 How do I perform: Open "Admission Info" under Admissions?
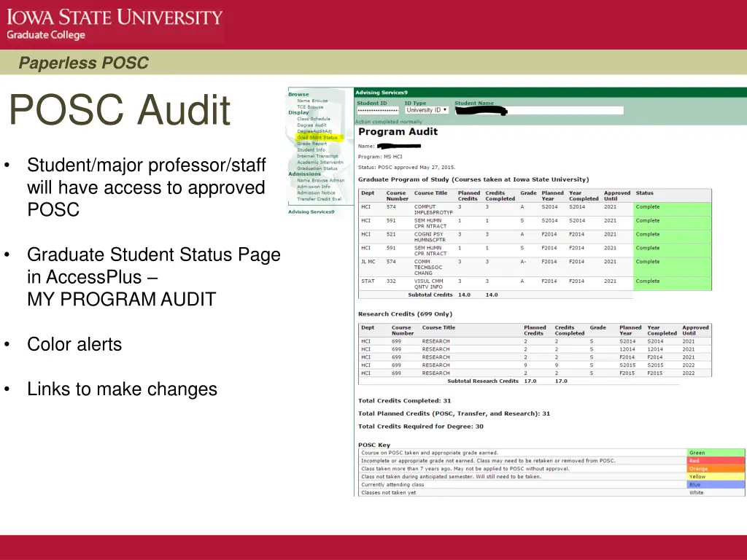pyautogui.click(x=313, y=187)
